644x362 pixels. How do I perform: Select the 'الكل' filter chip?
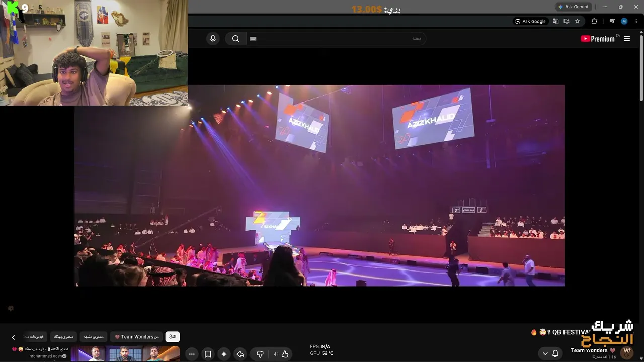pos(173,337)
